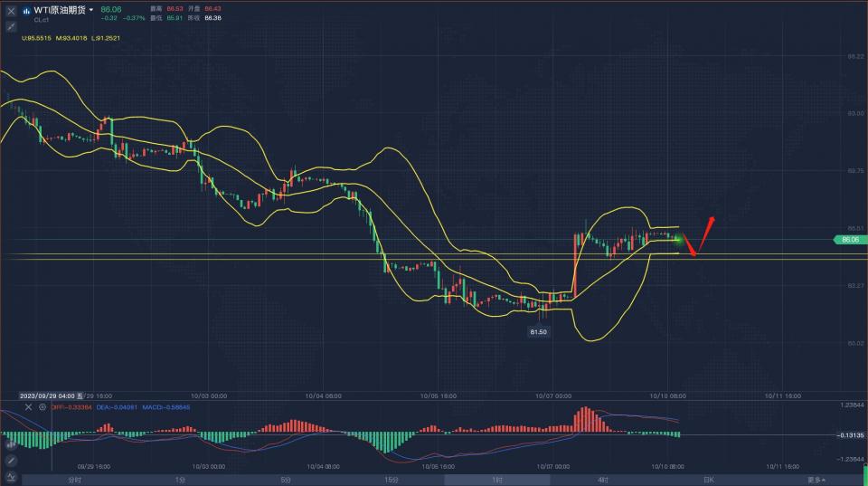This screenshot has height=486, width=868.
Task: Open the WTI原油期货 symbol dropdown
Action: [91, 10]
